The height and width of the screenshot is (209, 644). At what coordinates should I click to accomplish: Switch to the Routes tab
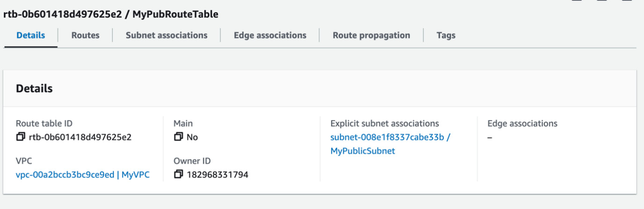pyautogui.click(x=85, y=36)
